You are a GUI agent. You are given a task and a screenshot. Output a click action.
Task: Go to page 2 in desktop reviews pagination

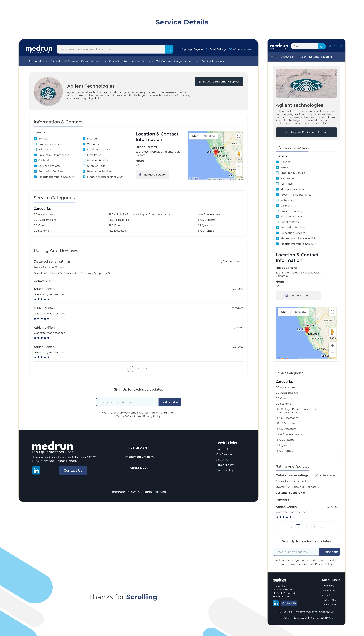pyautogui.click(x=138, y=369)
